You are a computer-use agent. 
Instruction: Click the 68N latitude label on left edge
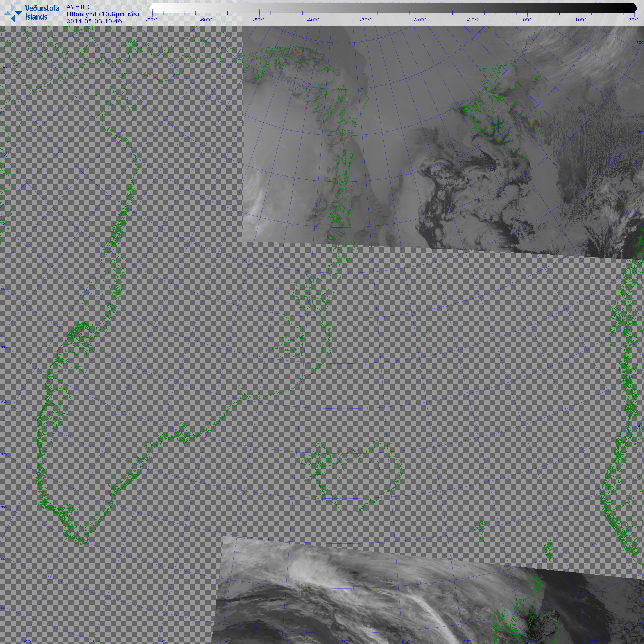tap(4, 289)
